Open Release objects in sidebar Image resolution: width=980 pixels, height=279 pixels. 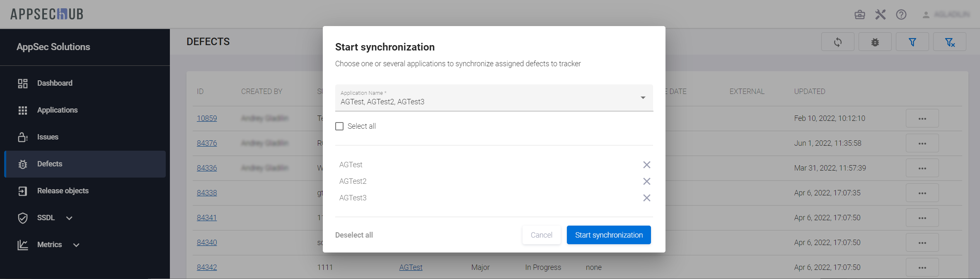(63, 191)
